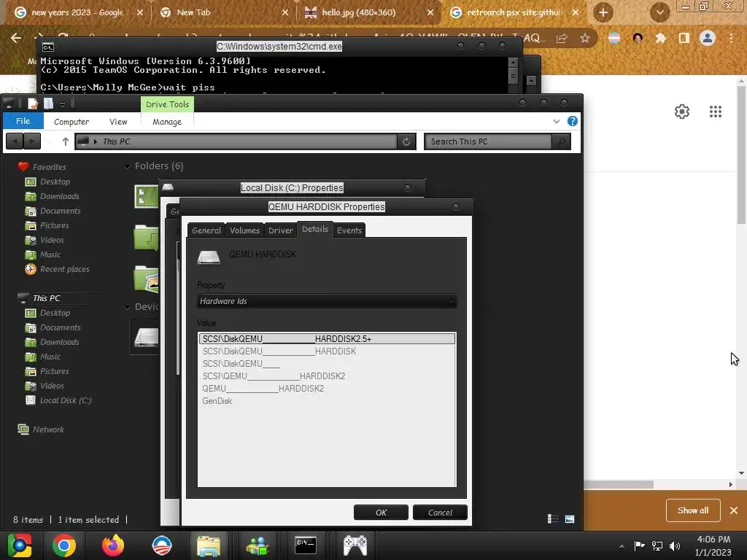Open quick access toolbar dropdown arrow
The height and width of the screenshot is (560, 747).
coord(62,104)
